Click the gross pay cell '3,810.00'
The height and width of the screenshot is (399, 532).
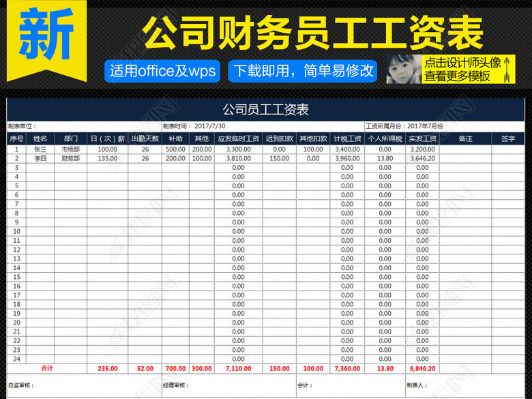tap(238, 158)
